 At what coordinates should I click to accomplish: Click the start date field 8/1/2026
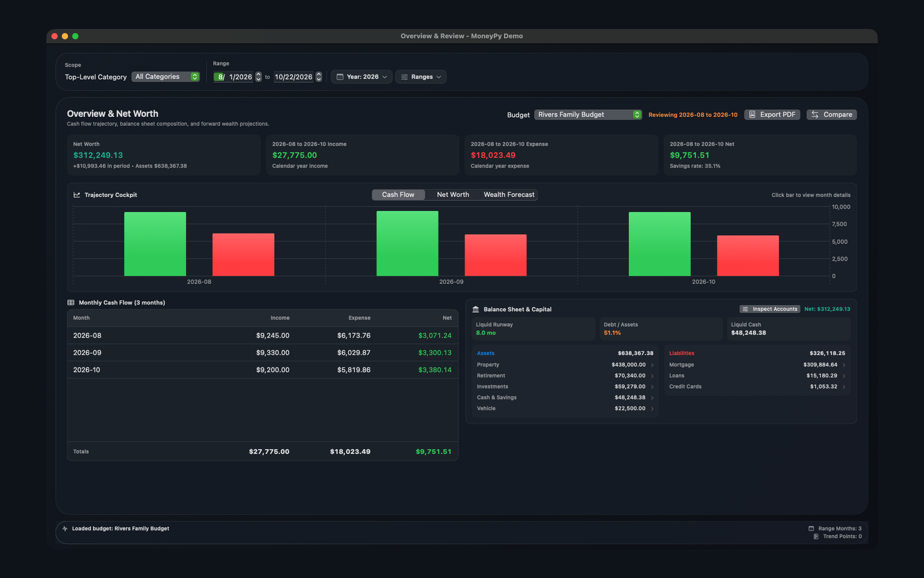pyautogui.click(x=233, y=77)
